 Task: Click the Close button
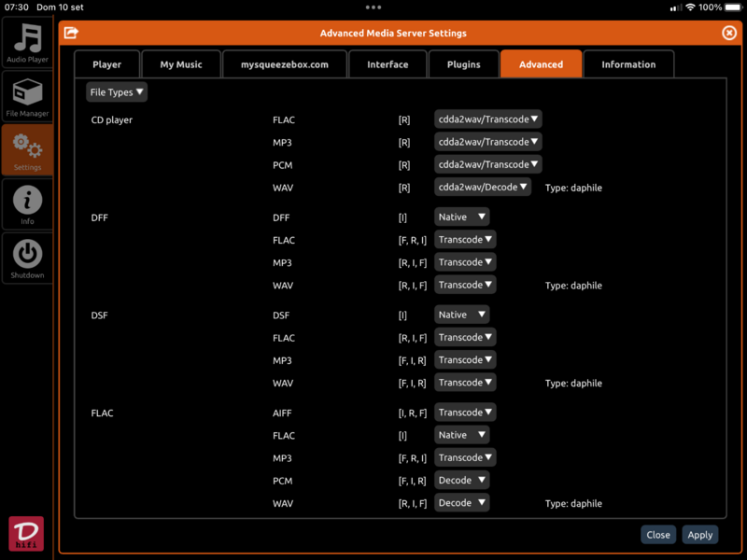coord(658,535)
